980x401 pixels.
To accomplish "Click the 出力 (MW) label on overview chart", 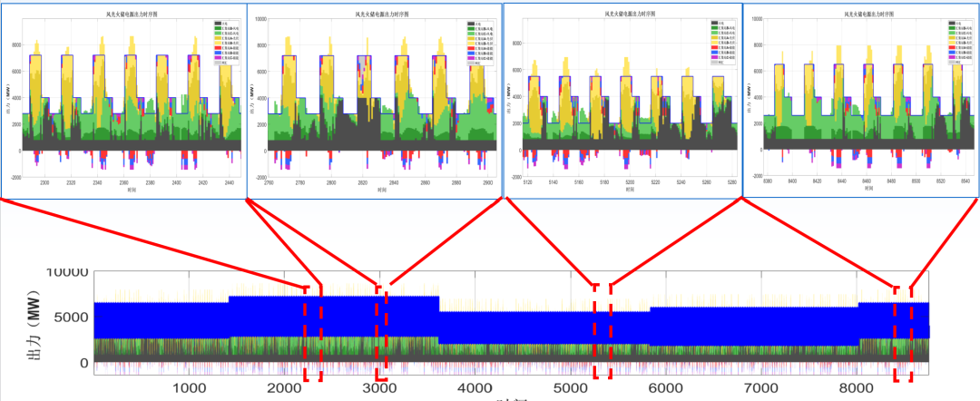I will click(x=38, y=318).
